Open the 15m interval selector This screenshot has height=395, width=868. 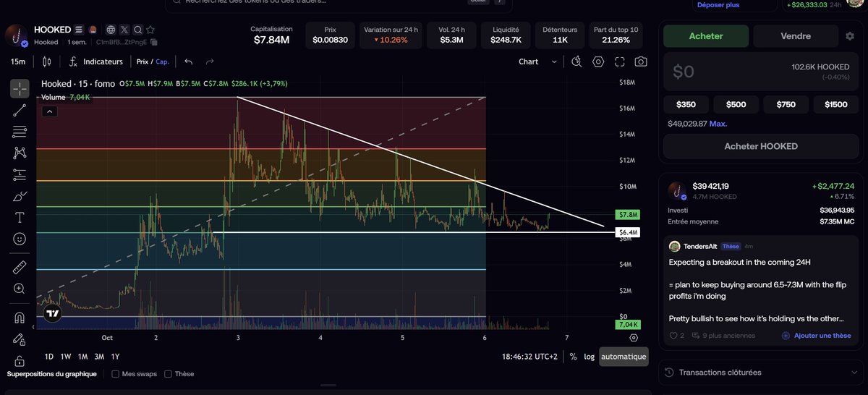coord(18,61)
